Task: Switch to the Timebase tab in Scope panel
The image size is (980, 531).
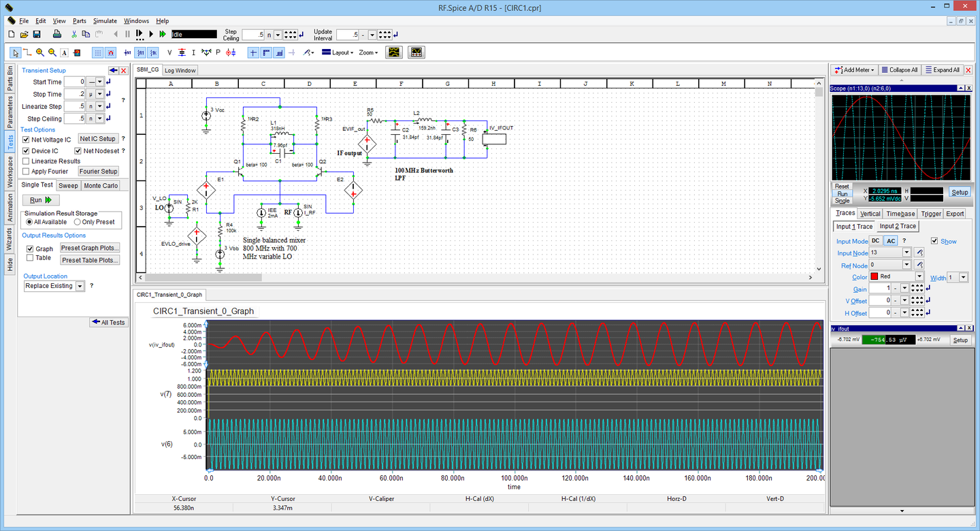Action: tap(900, 213)
